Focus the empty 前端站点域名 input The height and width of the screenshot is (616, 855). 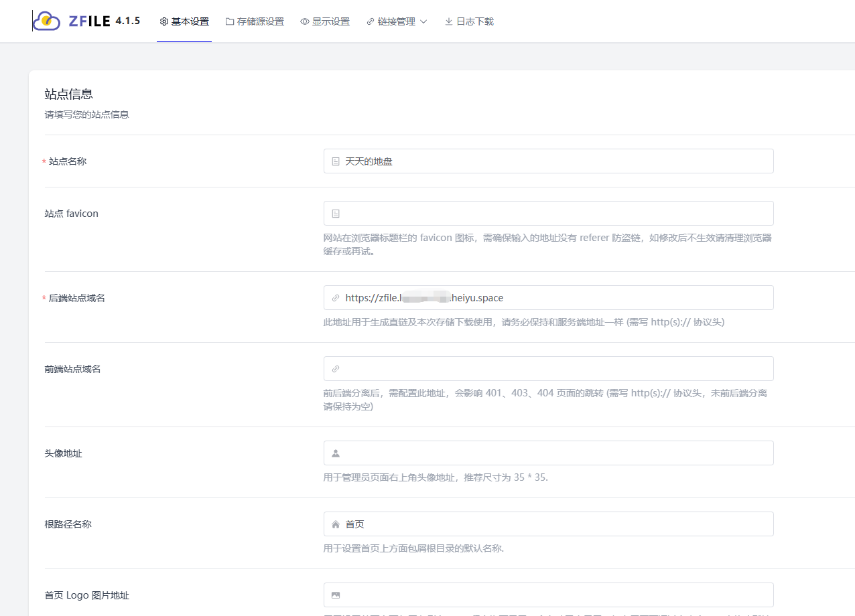point(548,369)
